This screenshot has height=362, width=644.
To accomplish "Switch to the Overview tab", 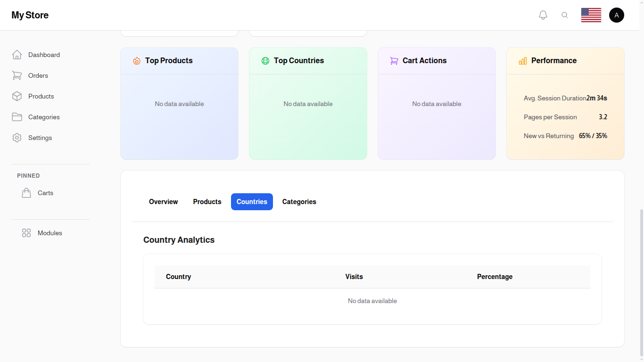I will click(x=163, y=201).
